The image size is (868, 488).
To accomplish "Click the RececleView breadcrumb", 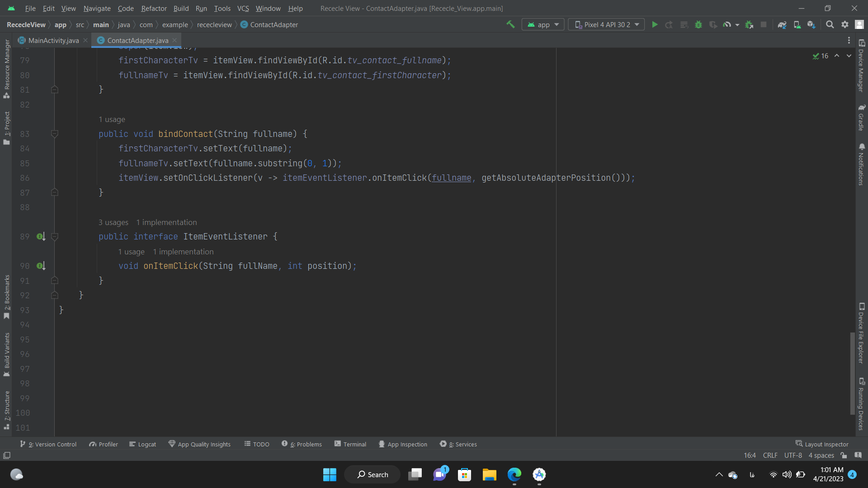I will (26, 24).
